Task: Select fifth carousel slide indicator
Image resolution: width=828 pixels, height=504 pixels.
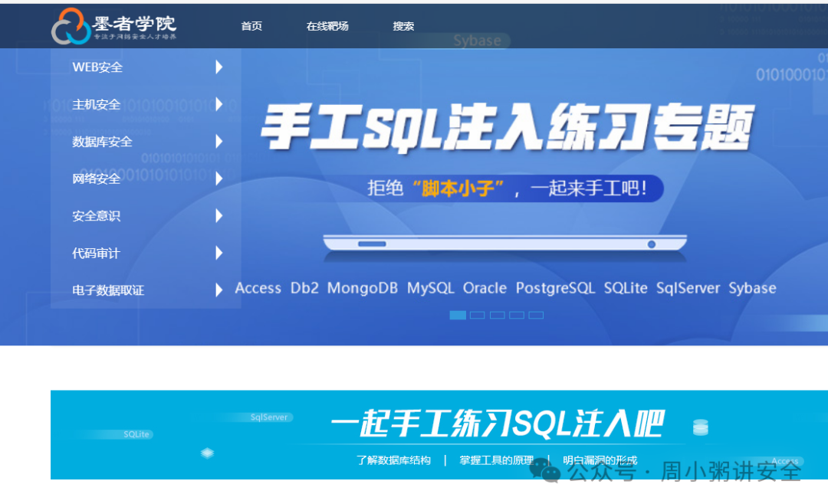Action: (x=536, y=315)
